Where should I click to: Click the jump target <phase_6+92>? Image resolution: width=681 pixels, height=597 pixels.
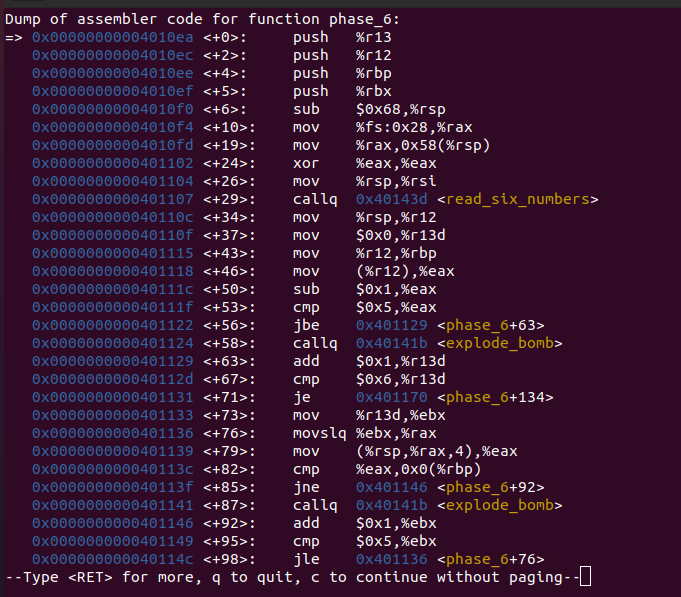(491, 488)
